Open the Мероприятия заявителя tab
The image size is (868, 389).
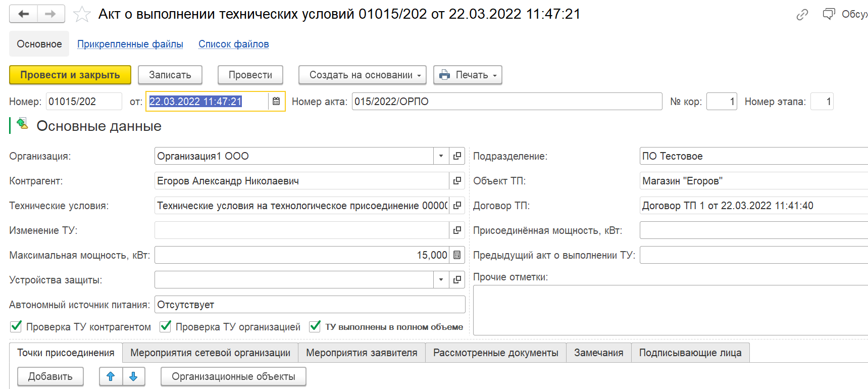(x=362, y=353)
